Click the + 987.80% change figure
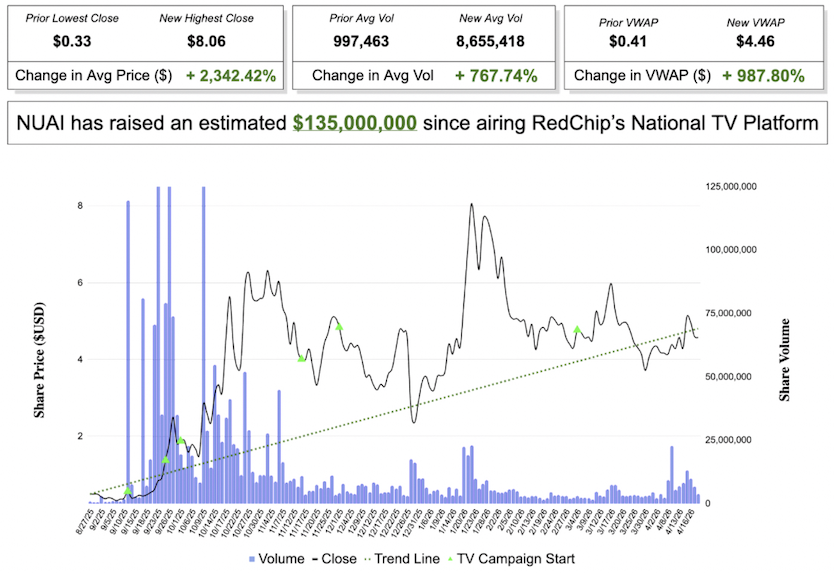The width and height of the screenshot is (834, 573). tap(763, 76)
